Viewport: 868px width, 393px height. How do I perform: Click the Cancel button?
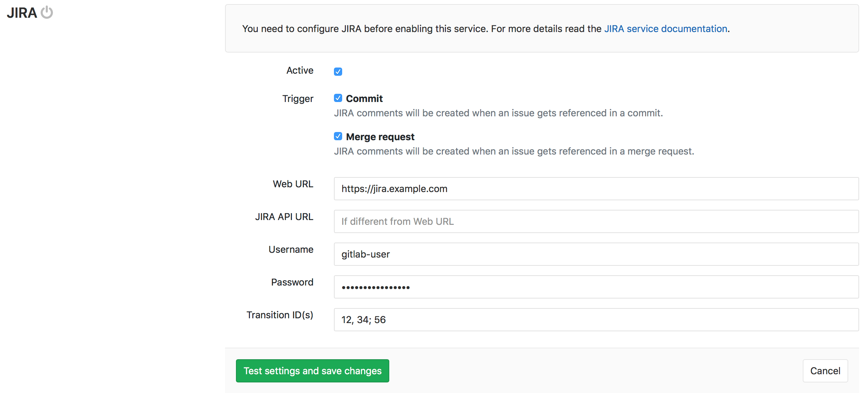(x=825, y=371)
